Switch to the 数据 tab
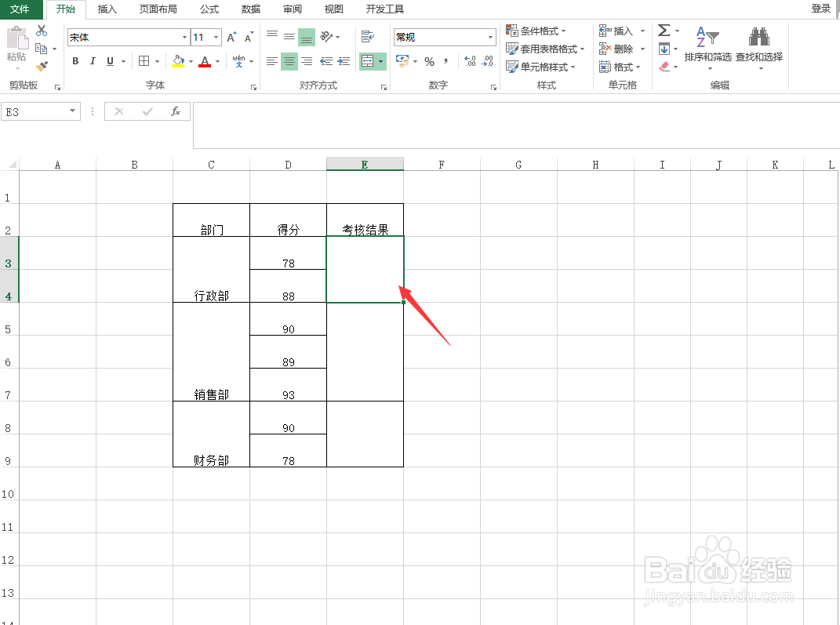Screen dimensions: 840x625 pos(251,9)
